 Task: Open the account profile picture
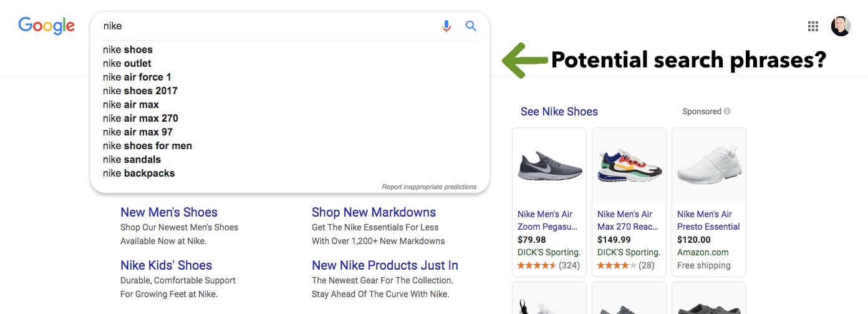coord(841,26)
